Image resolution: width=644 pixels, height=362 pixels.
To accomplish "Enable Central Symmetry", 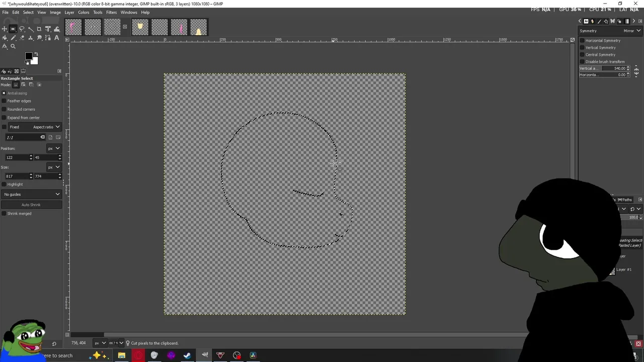I will [582, 55].
